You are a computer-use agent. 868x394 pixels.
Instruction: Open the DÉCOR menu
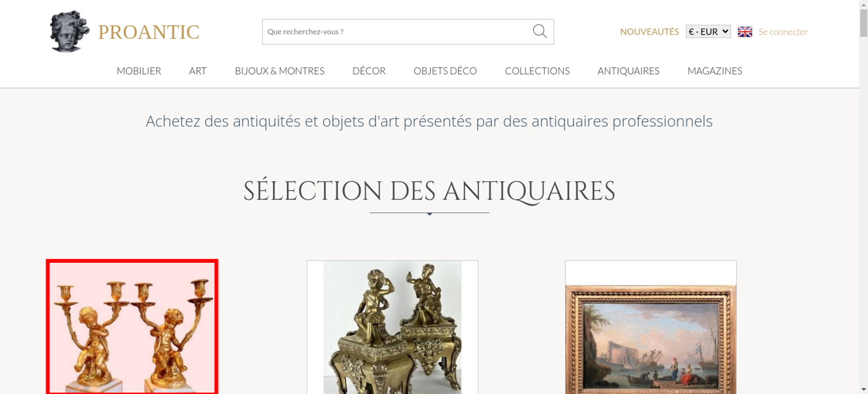369,71
